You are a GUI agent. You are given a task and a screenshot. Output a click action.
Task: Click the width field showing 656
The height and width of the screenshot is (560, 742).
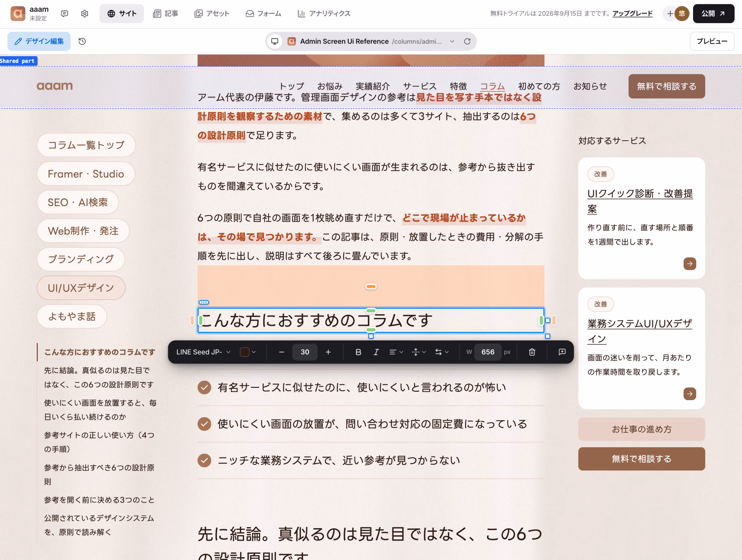point(488,352)
